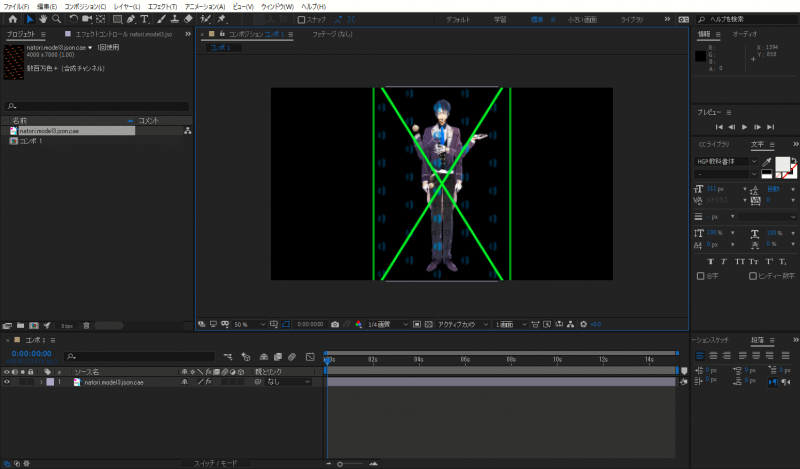The image size is (800, 469).
Task: Toggle visibility eye of natori.model3.json.cae layer
Action: pos(7,382)
